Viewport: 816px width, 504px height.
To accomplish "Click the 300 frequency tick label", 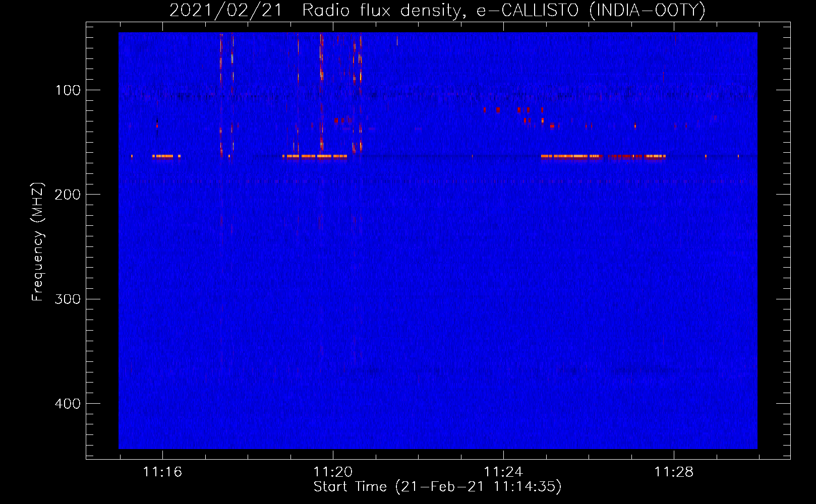I will [68, 299].
